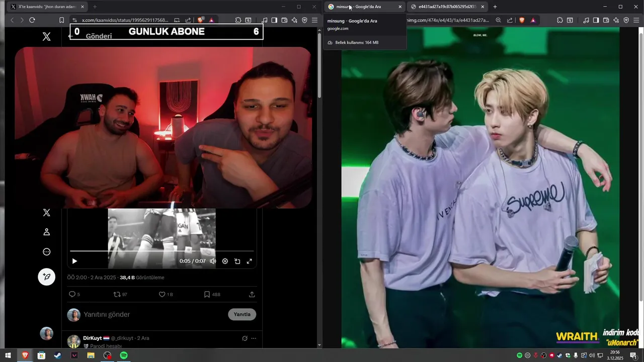Click the Yanıtla reply button
This screenshot has width=644, height=362.
242,314
